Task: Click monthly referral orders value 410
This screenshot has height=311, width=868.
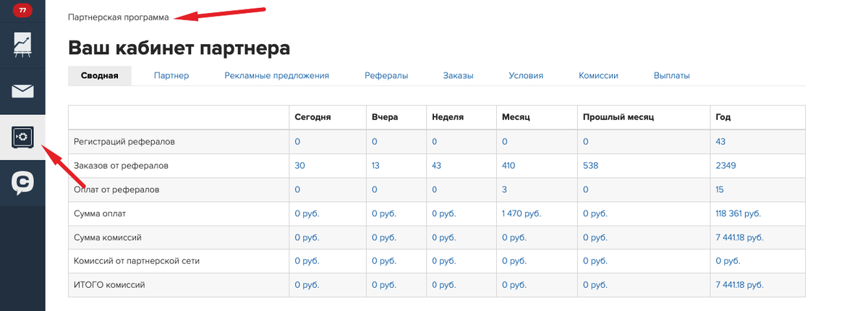Action: [509, 166]
